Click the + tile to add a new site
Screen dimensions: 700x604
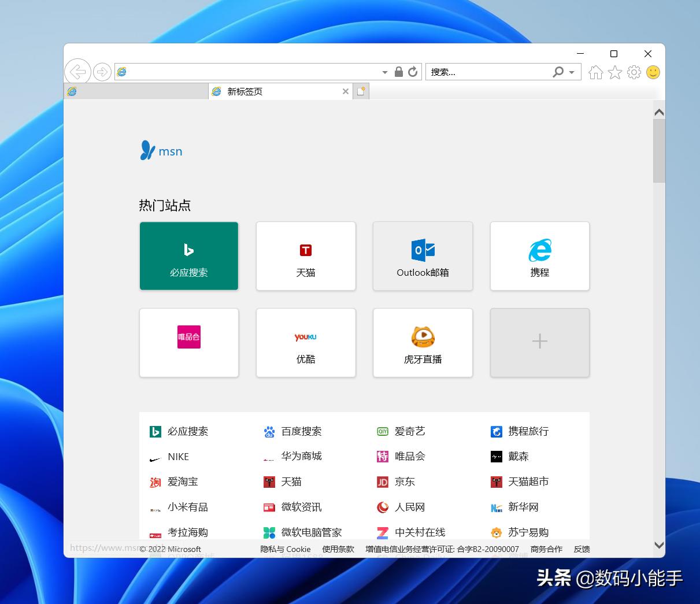(539, 343)
